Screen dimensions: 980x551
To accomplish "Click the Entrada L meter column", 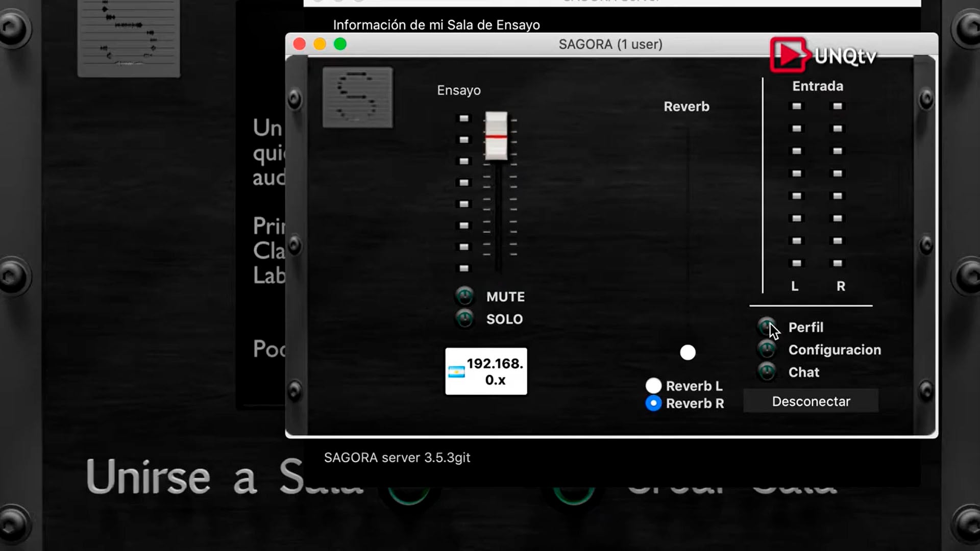I will [796, 185].
